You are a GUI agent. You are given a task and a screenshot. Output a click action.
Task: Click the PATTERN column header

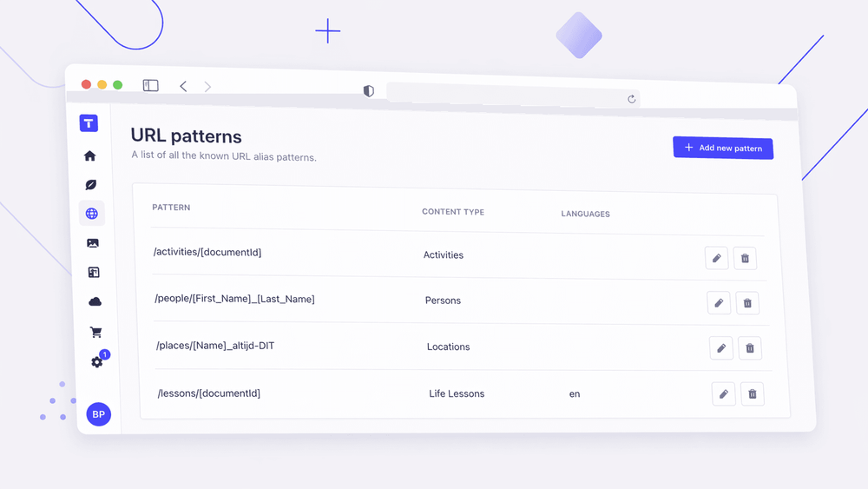tap(171, 207)
